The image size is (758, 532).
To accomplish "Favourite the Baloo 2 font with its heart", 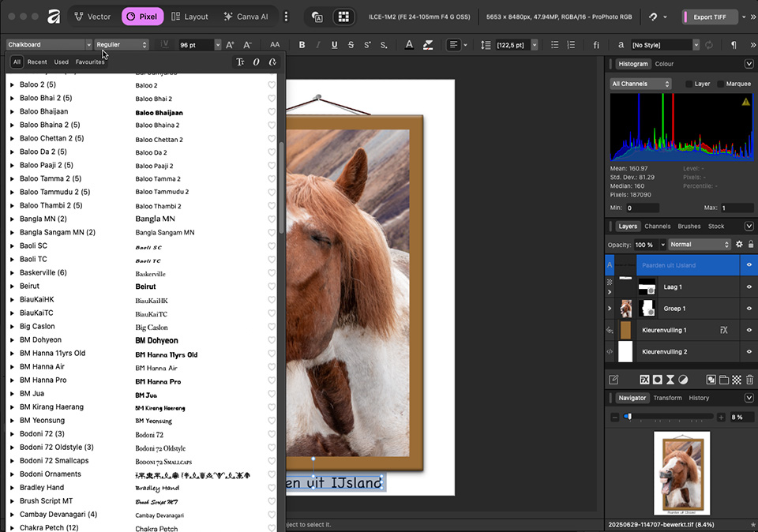I will [272, 85].
